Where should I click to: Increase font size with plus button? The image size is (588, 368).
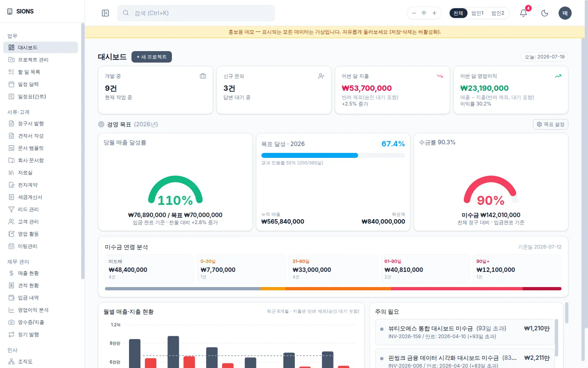434,13
